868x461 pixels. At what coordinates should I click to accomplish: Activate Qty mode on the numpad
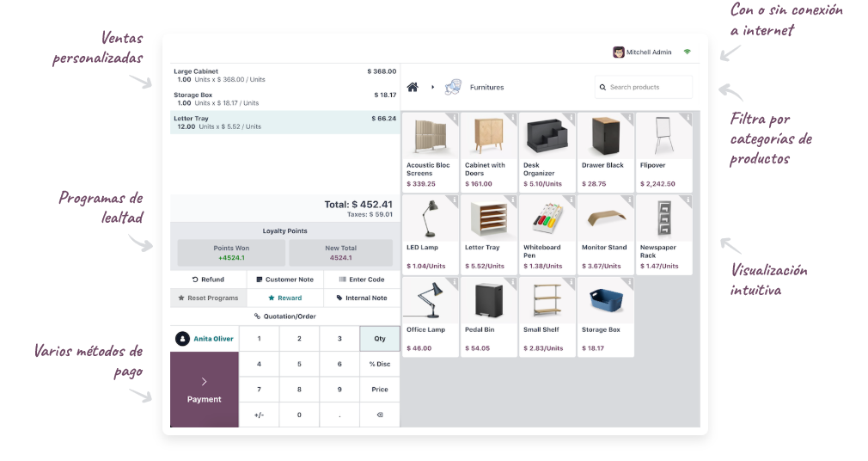pos(379,339)
